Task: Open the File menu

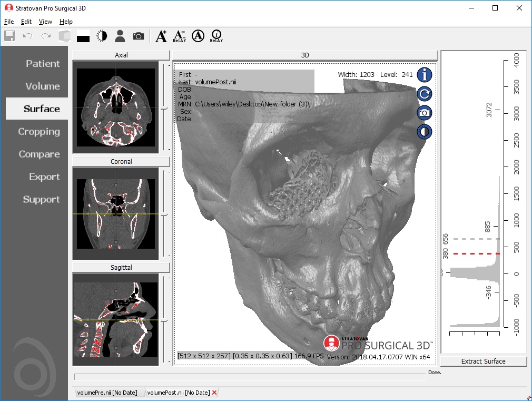Action: 9,22
